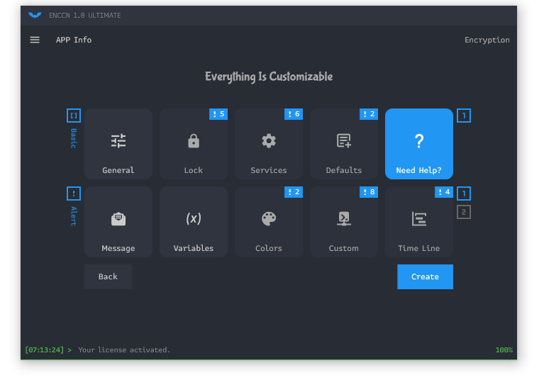
Task: Click the Need Help? question tile
Action: coord(419,144)
